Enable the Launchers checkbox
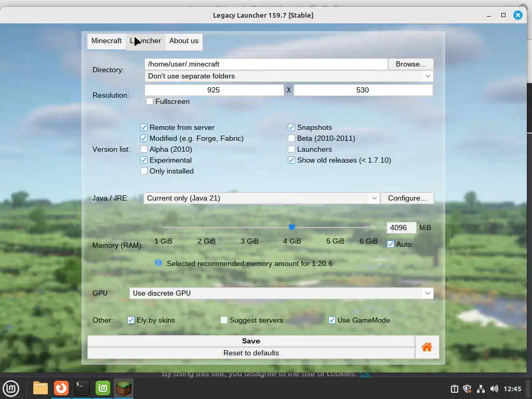Viewport: 532px width, 399px height. (x=291, y=149)
